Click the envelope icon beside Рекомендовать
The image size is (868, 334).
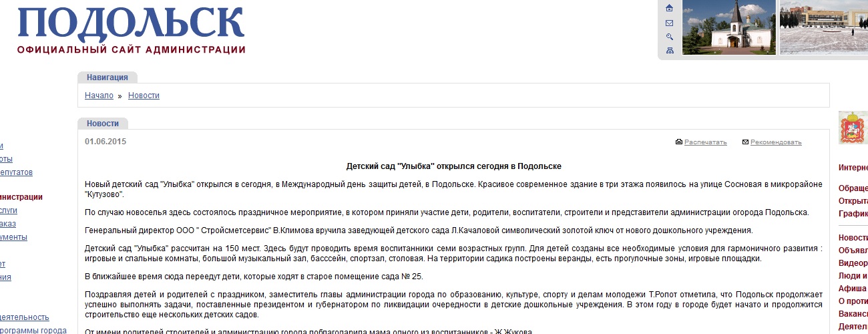click(x=744, y=142)
